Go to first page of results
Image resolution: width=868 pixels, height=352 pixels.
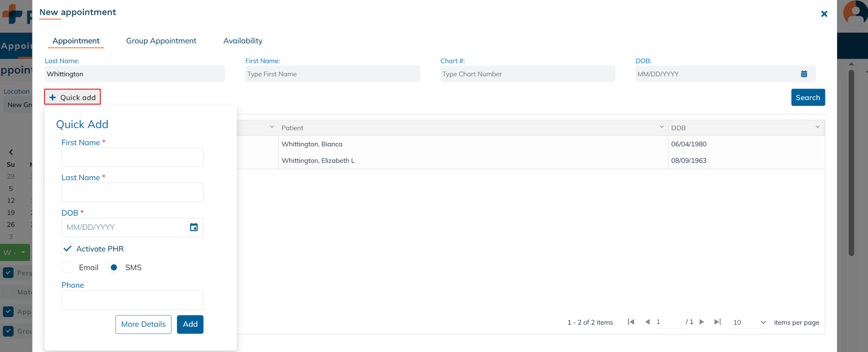click(631, 322)
